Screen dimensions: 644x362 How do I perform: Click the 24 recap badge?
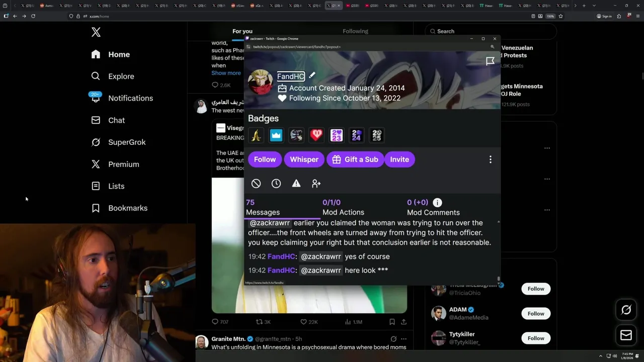click(x=357, y=135)
